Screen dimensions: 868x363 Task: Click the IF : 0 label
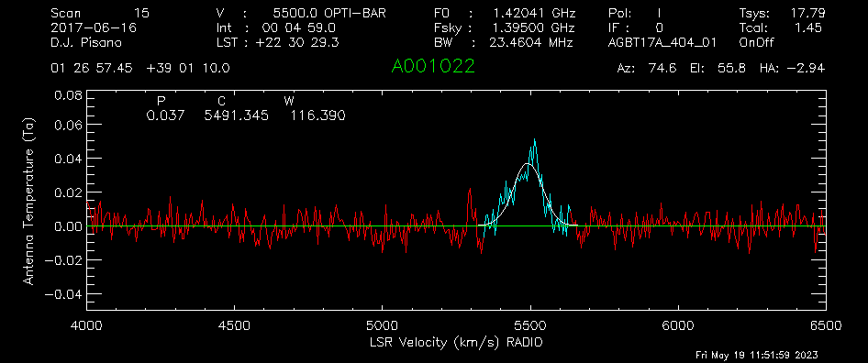point(636,27)
